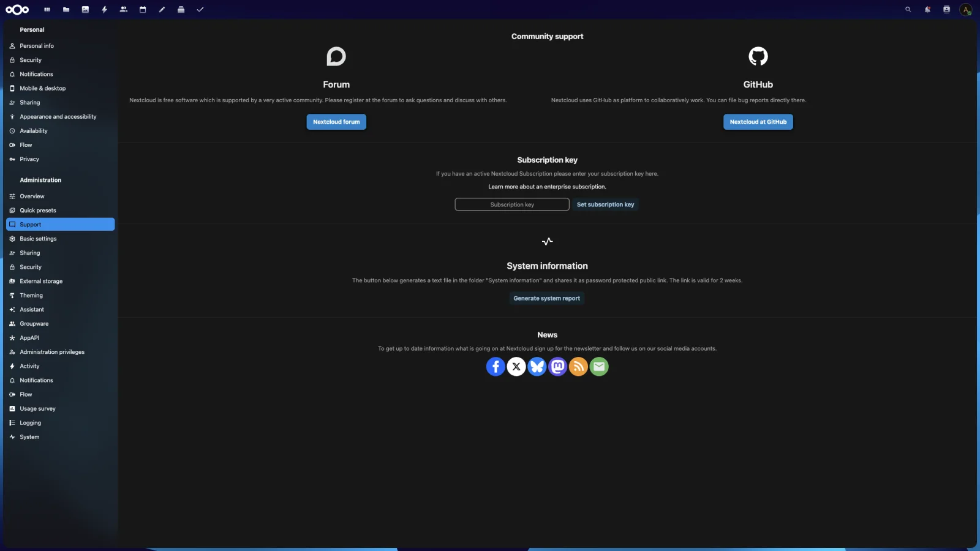This screenshot has width=980, height=551.
Task: Open Groupware settings
Action: tap(61, 324)
